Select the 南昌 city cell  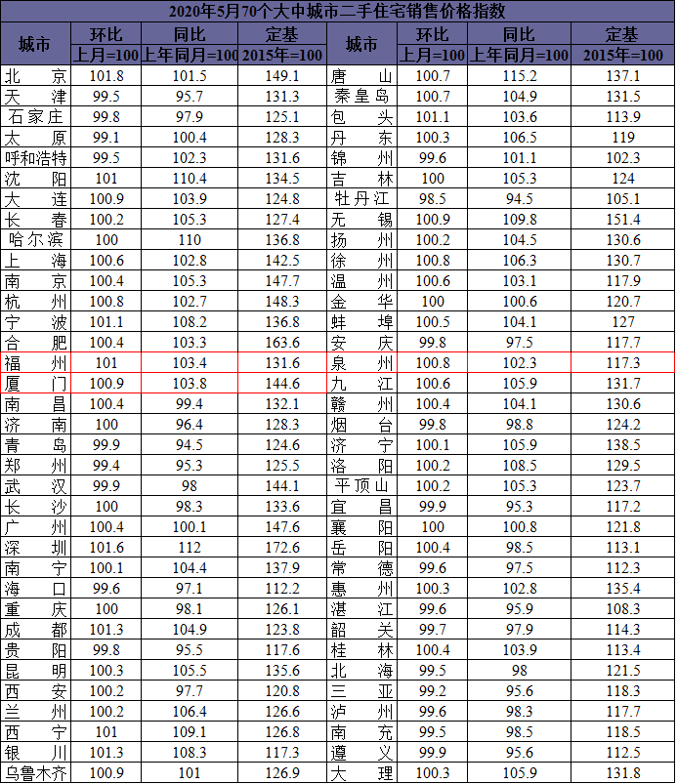point(35,404)
